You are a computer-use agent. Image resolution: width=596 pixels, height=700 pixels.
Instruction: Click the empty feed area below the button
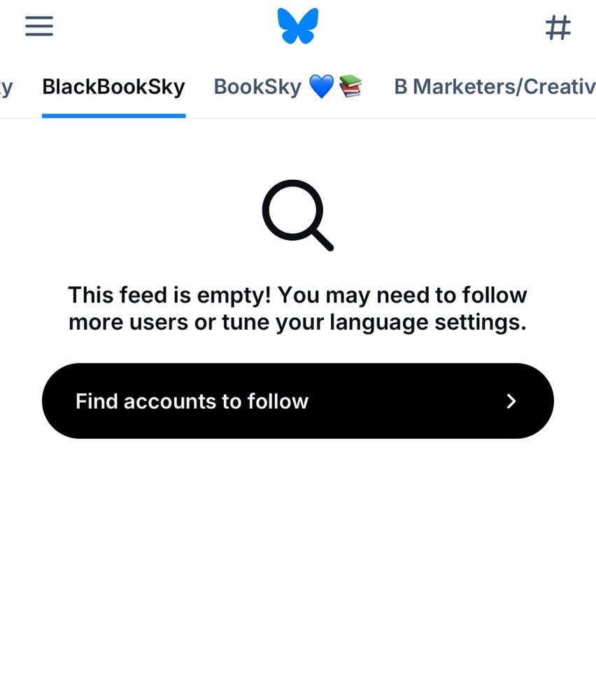[x=298, y=567]
